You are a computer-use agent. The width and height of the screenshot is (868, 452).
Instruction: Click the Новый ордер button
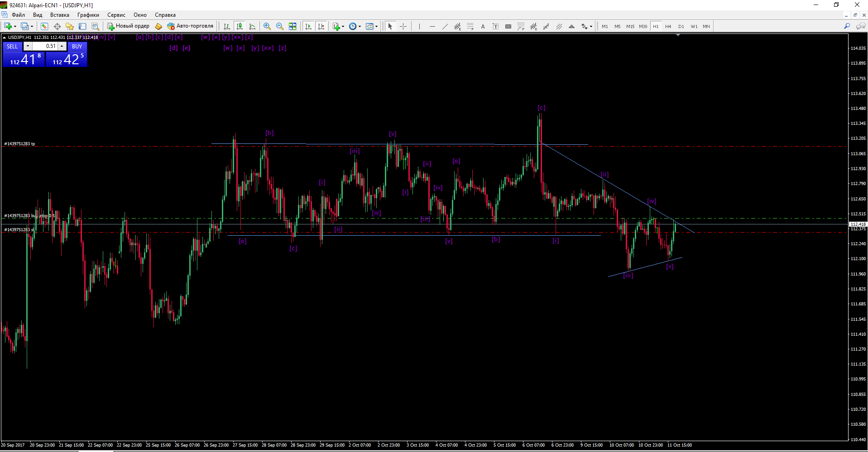click(128, 26)
